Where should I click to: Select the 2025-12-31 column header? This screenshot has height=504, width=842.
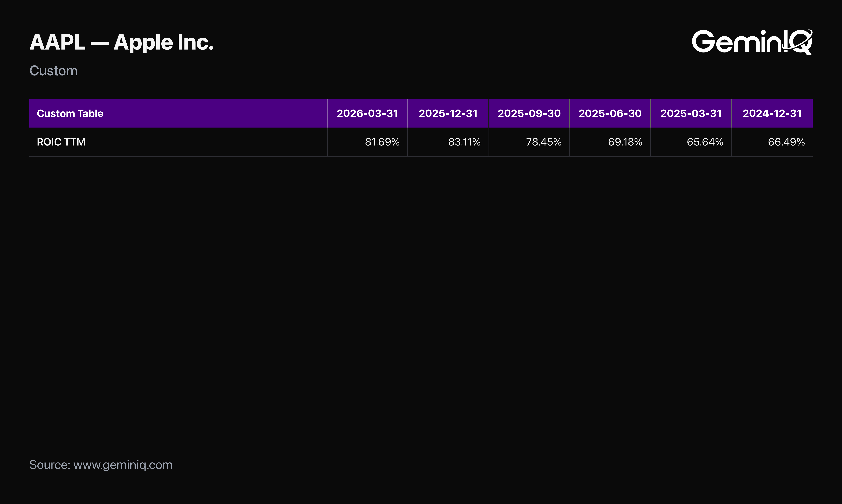coord(448,113)
